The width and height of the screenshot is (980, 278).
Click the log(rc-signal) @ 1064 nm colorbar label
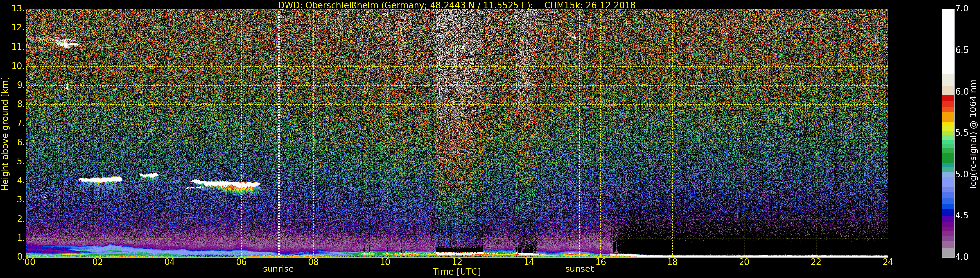tap(973, 133)
